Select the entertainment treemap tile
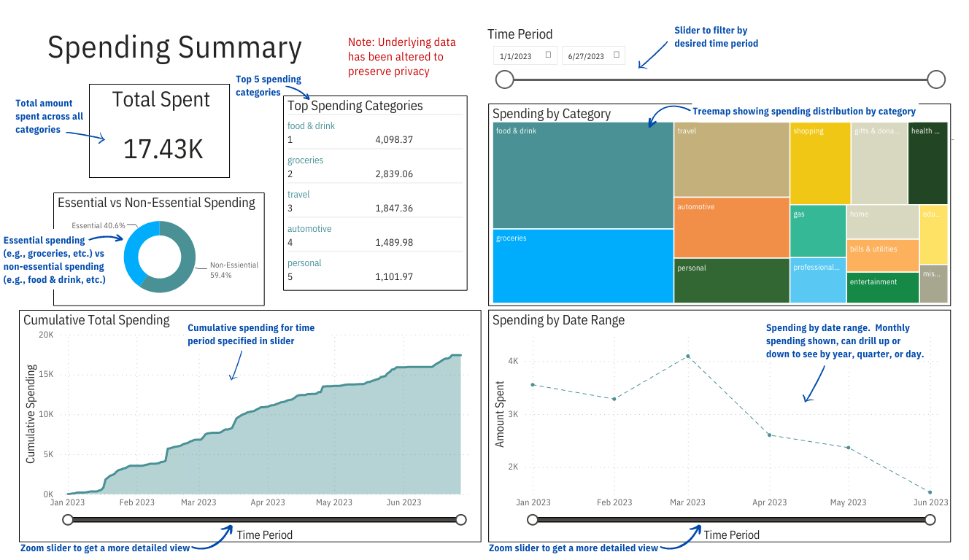Screen dimensions: 969x560 [x=883, y=287]
